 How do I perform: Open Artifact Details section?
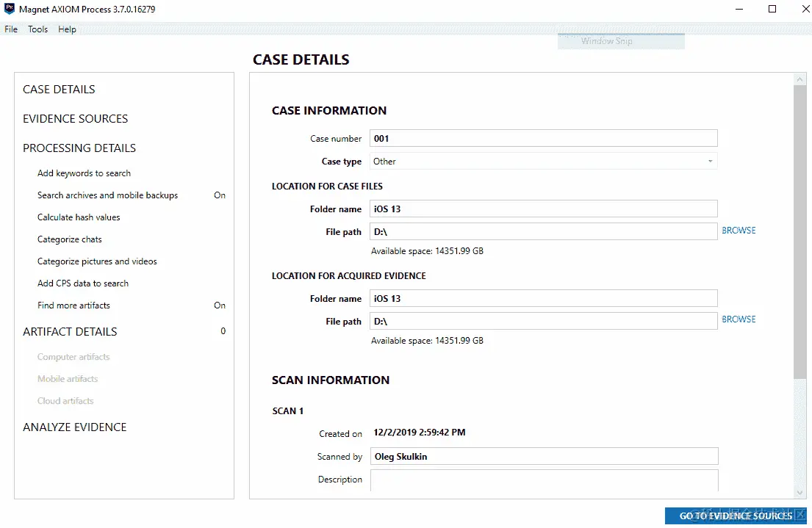tap(70, 331)
